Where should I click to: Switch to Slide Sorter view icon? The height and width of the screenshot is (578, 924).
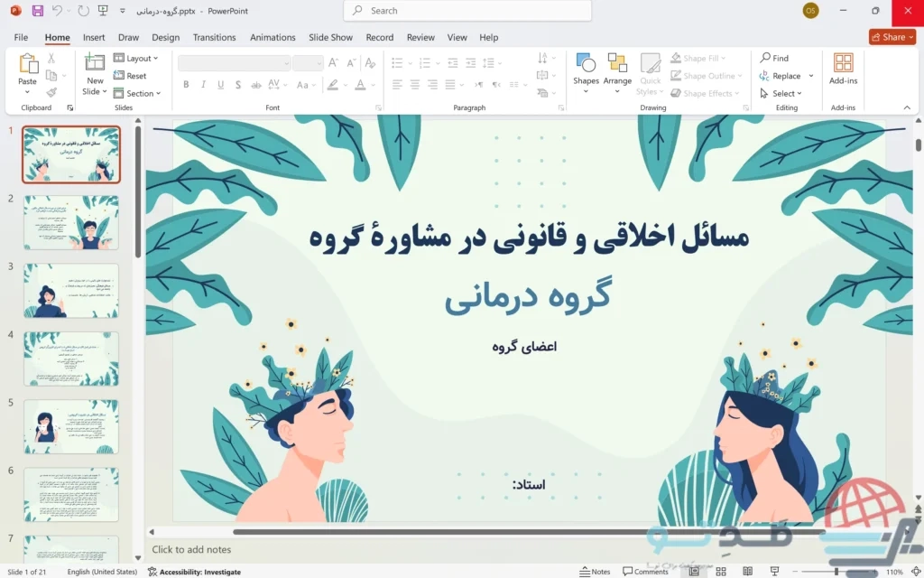click(x=721, y=572)
